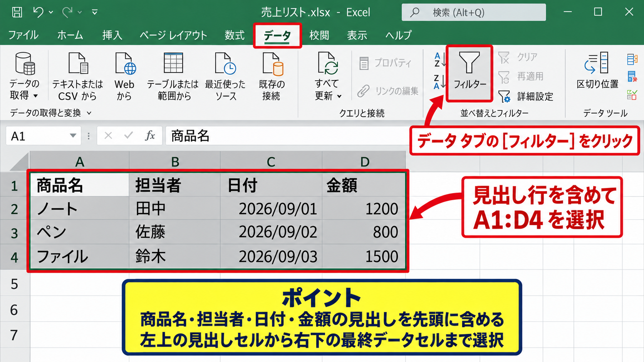Select column C header

[x=271, y=162]
